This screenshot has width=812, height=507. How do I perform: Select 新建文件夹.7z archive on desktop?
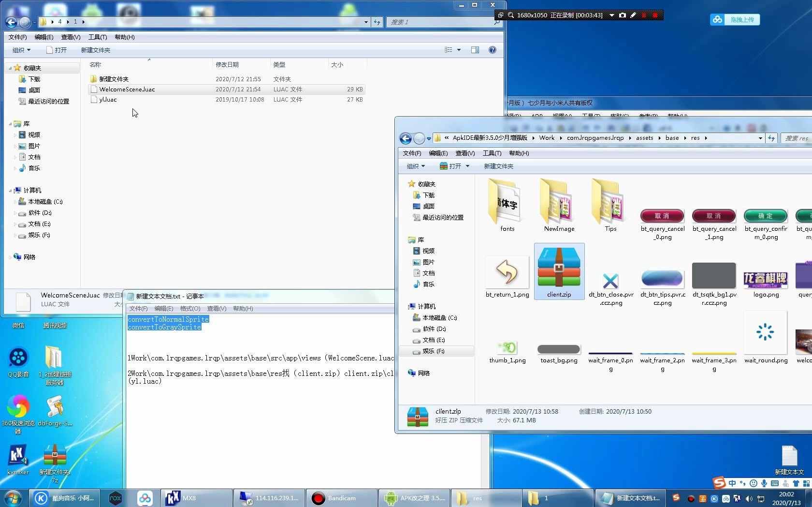[x=55, y=463]
